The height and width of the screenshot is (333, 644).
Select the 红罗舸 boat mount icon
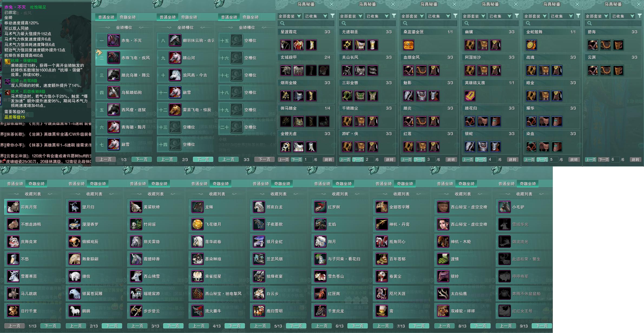tap(320, 207)
